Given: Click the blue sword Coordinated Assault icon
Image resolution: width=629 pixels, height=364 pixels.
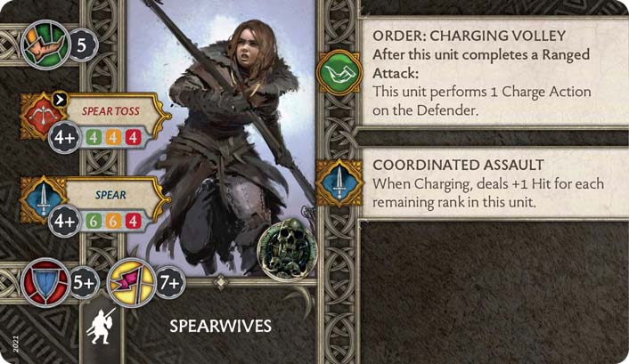Looking at the screenshot, I should point(339,182).
